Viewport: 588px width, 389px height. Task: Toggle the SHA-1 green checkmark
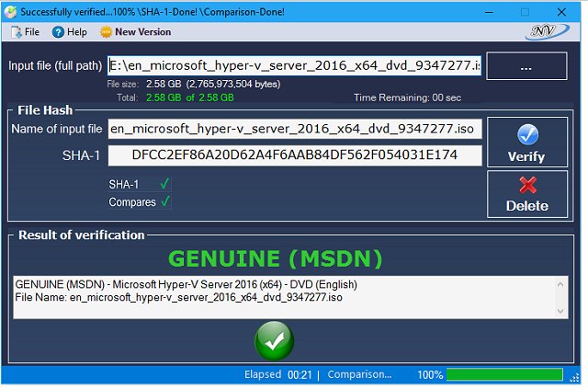tap(164, 184)
